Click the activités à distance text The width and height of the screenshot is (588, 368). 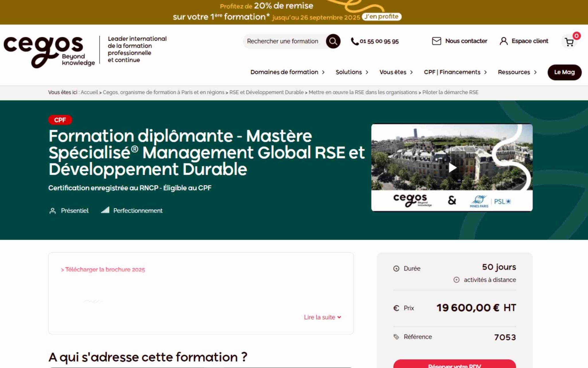pos(490,280)
